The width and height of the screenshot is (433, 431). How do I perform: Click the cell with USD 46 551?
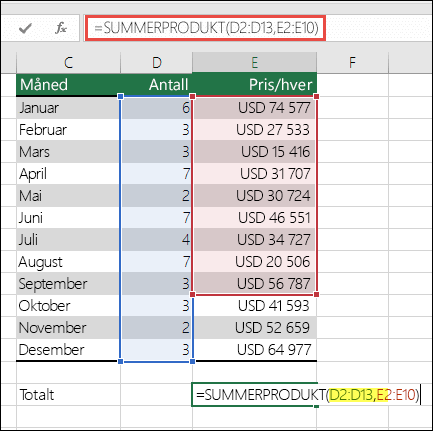point(255,218)
